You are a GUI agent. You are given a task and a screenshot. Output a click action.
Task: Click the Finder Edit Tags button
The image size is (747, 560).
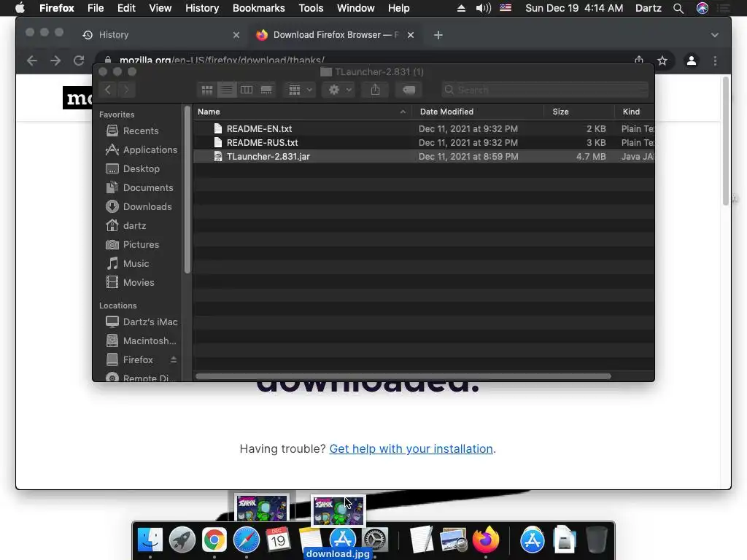coord(409,90)
